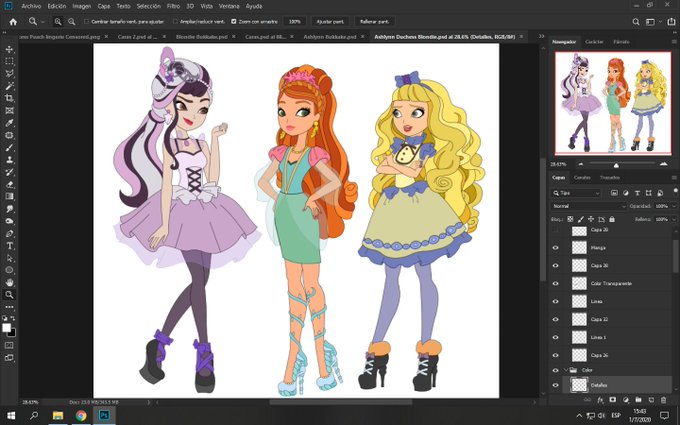Select the Crop tool
Image resolution: width=680 pixels, height=425 pixels.
9,98
